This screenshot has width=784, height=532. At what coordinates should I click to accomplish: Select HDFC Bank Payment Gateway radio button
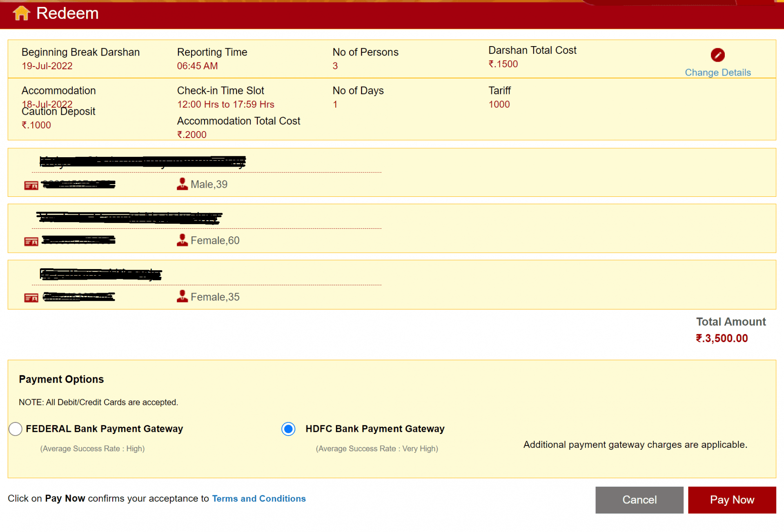pyautogui.click(x=288, y=429)
